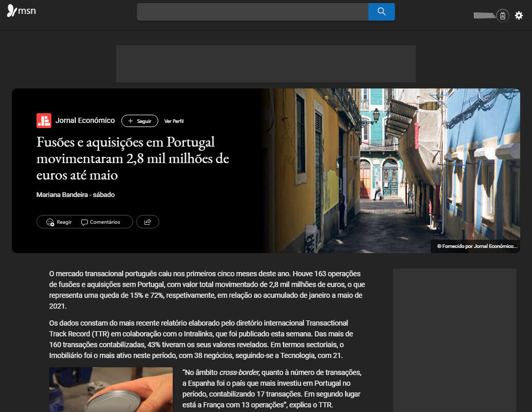Image resolution: width=532 pixels, height=412 pixels.
Task: Click the red Jornal Económico logo
Action: [44, 120]
